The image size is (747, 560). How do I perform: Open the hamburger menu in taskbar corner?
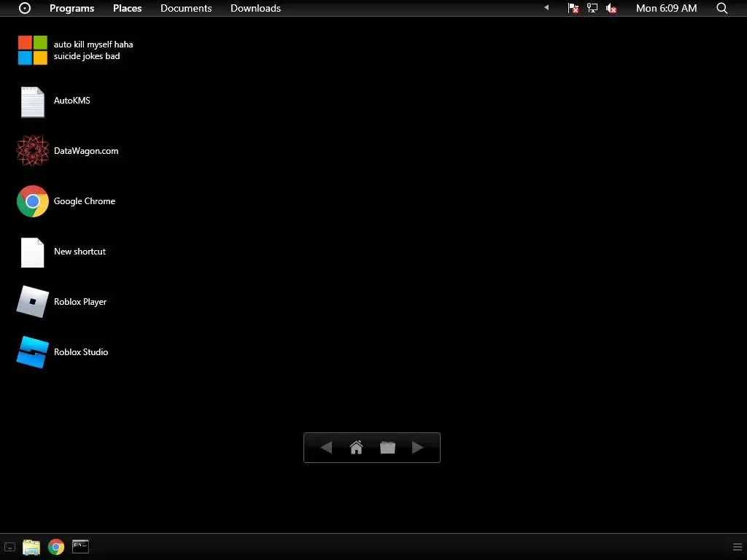(x=737, y=547)
